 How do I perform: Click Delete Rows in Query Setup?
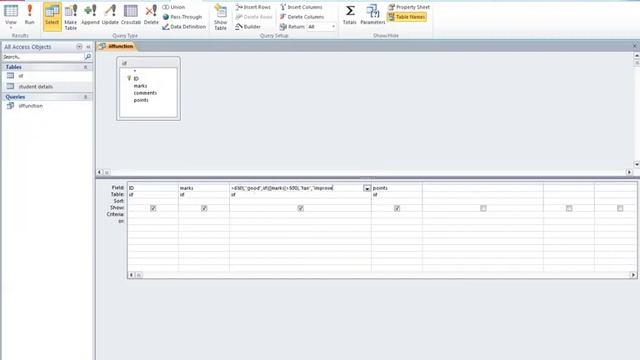pos(254,17)
